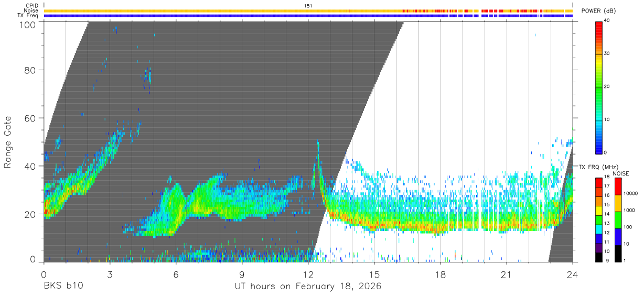Click the hour 3 tick label
This screenshot has width=644, height=297.
click(x=110, y=274)
